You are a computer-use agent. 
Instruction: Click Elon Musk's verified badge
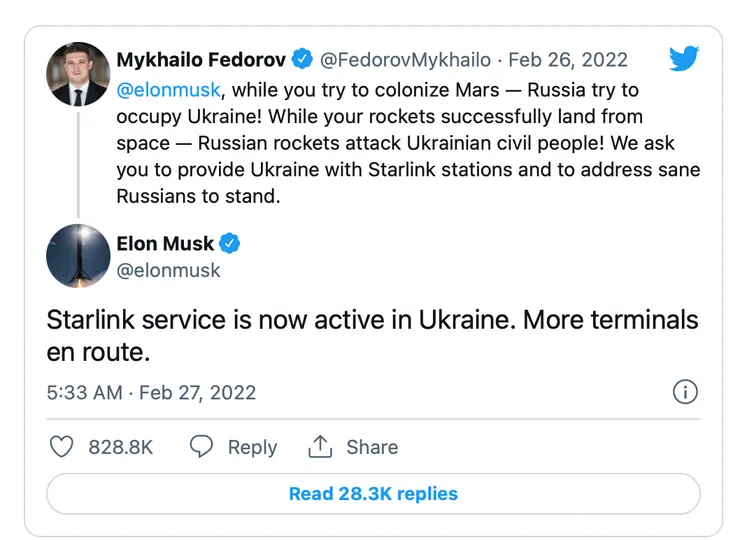tap(230, 244)
